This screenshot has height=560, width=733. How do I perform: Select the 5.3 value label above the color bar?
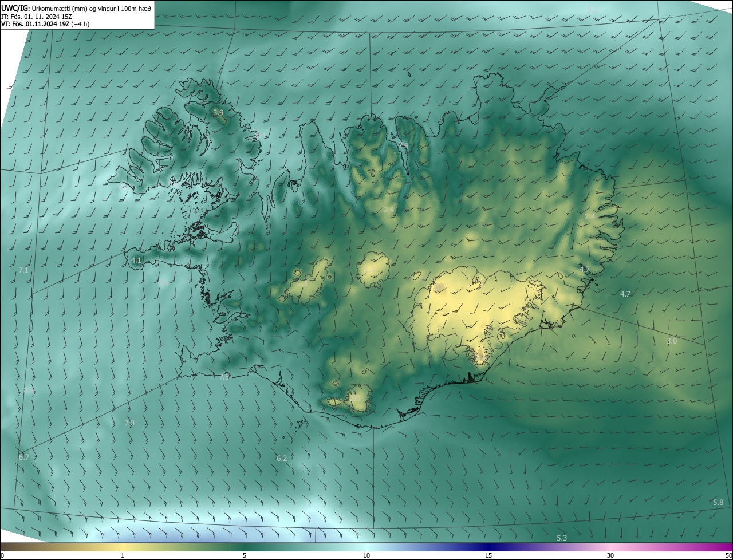pos(562,538)
